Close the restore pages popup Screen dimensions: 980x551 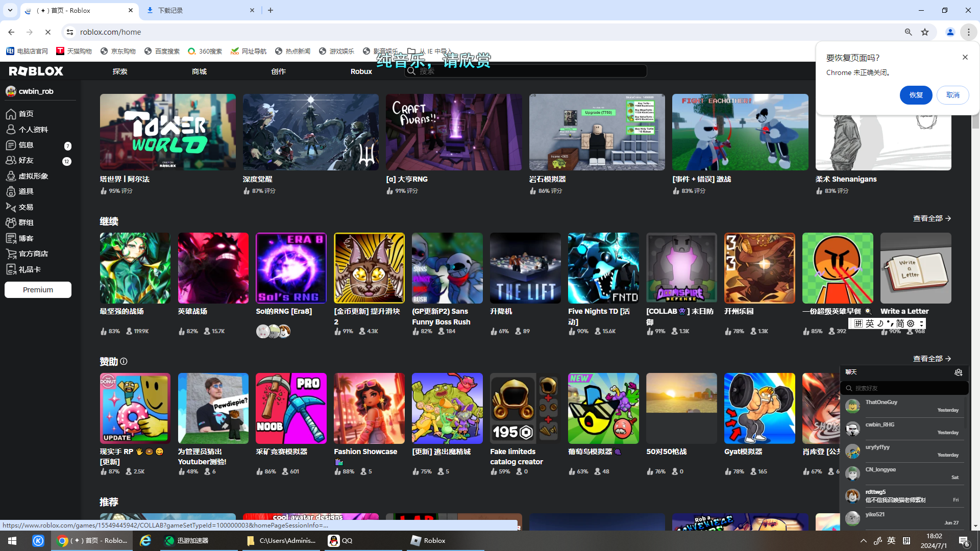(965, 57)
